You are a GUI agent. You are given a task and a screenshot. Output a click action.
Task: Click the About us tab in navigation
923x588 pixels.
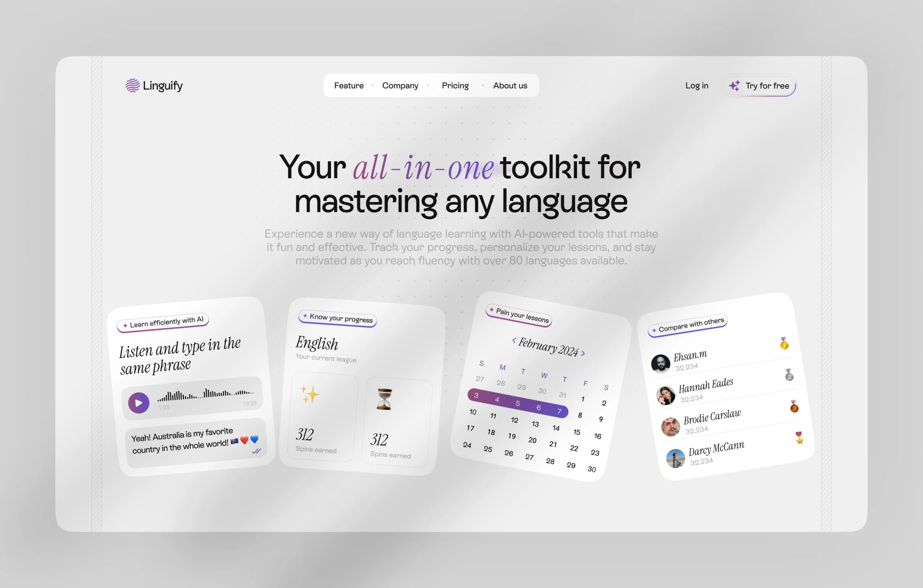click(x=510, y=85)
